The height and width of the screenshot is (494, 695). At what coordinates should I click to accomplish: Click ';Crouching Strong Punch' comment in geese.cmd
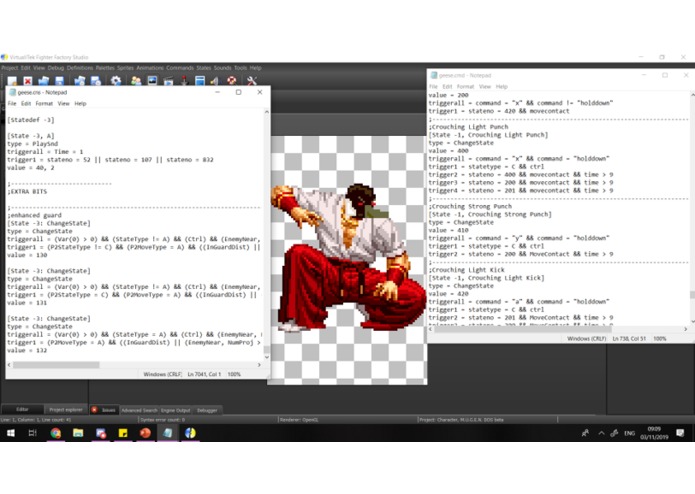click(470, 206)
